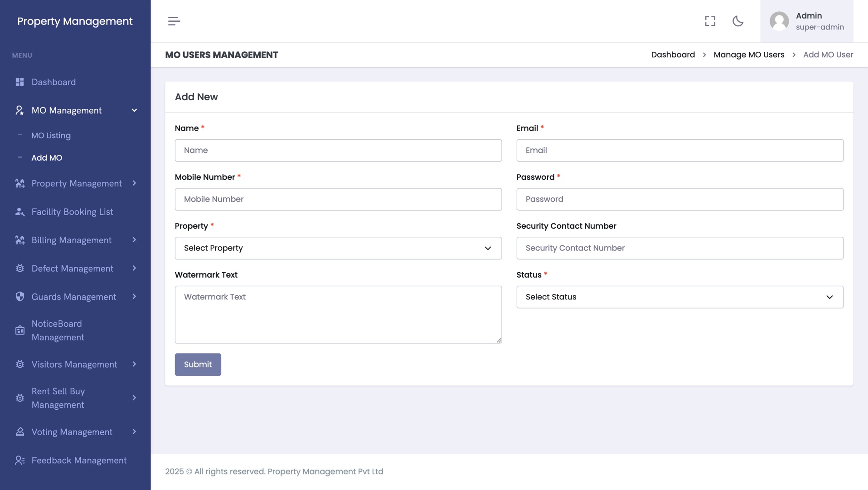The height and width of the screenshot is (490, 868).
Task: Open the Select Property dropdown
Action: click(x=338, y=248)
